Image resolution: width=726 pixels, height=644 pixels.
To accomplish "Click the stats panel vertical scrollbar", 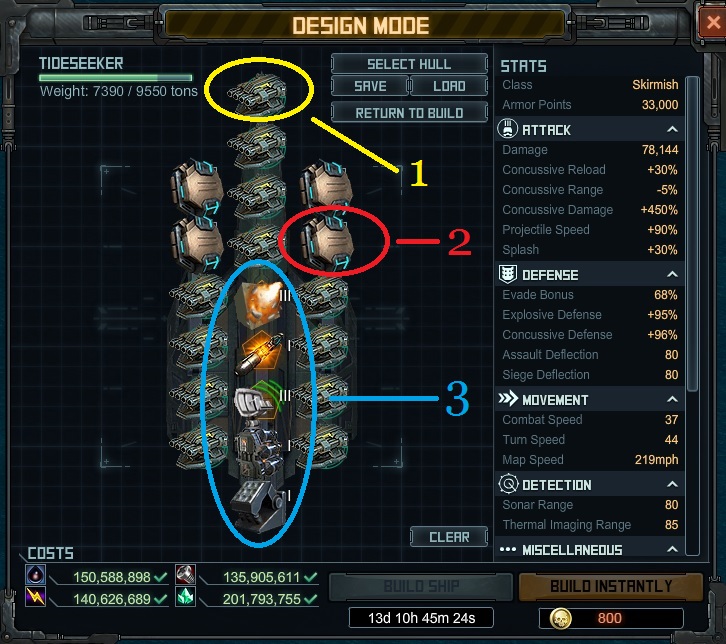I will (692, 234).
